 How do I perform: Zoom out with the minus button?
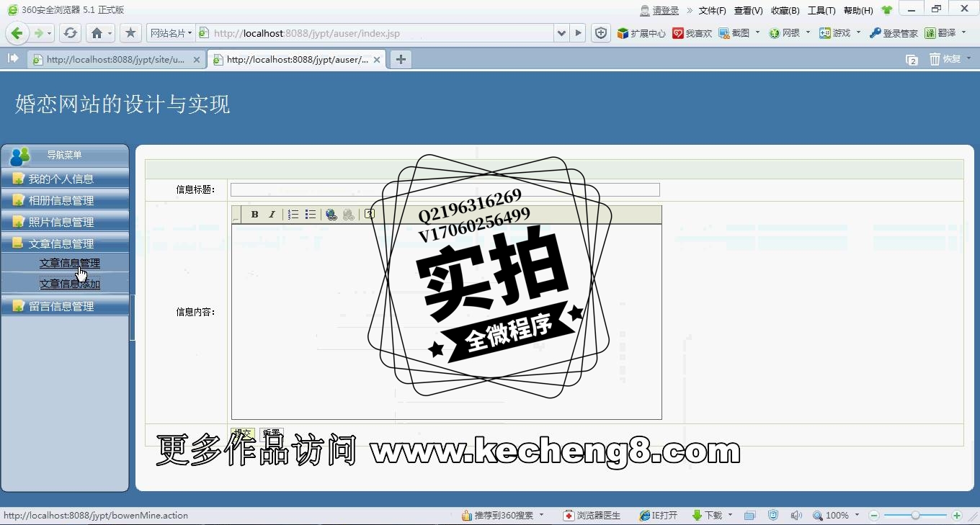pos(874,516)
